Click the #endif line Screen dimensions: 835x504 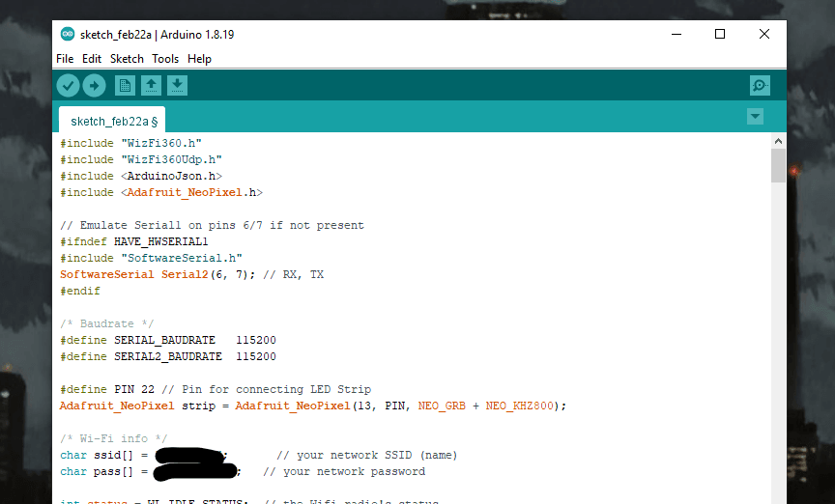click(80, 292)
